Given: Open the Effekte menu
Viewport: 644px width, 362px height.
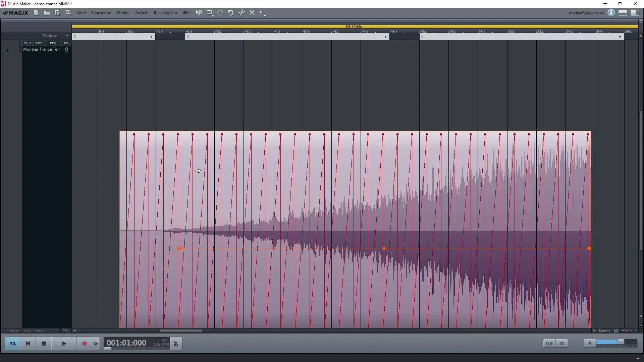Looking at the screenshot, I should 123,13.
